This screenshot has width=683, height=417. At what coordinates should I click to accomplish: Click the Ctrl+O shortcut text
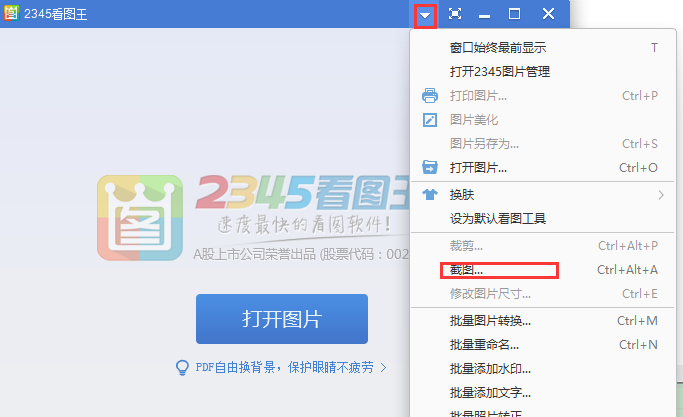[638, 168]
